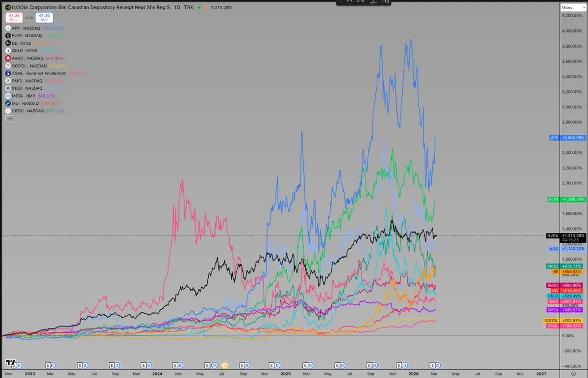Click the AVGO symbol logo in legend
Viewport: 588px width, 378px height.
(8, 58)
